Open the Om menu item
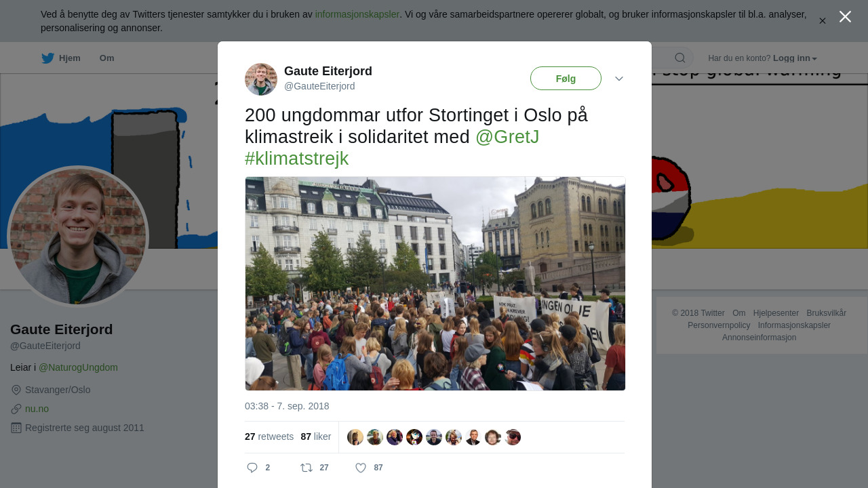Viewport: 868px width, 488px height. [x=106, y=58]
